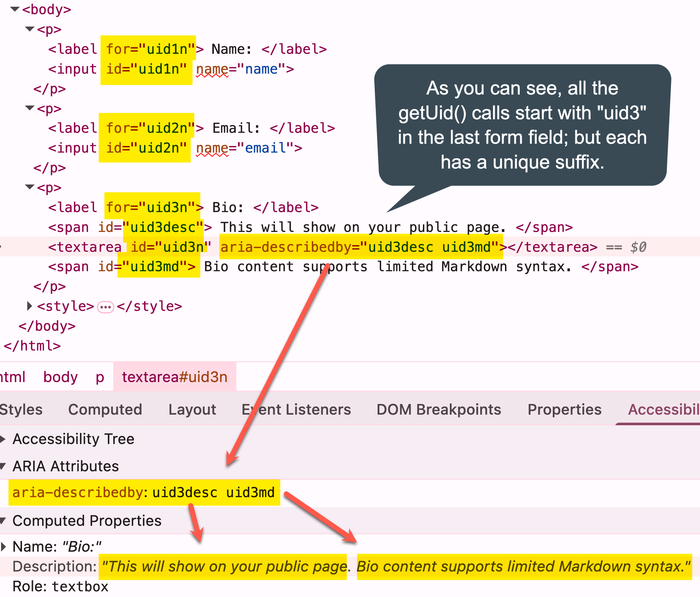Screen dimensions: 700x597
Task: Switch to the Layout tab
Action: pyautogui.click(x=192, y=409)
